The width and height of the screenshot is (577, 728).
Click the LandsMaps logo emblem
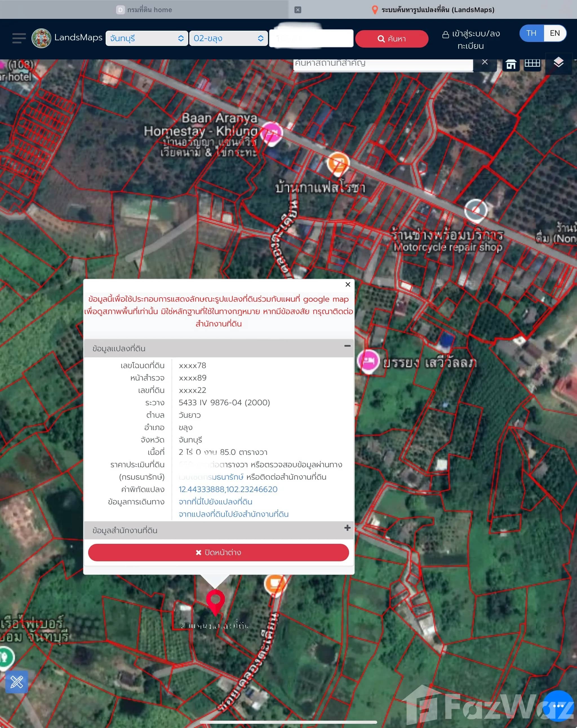click(41, 38)
